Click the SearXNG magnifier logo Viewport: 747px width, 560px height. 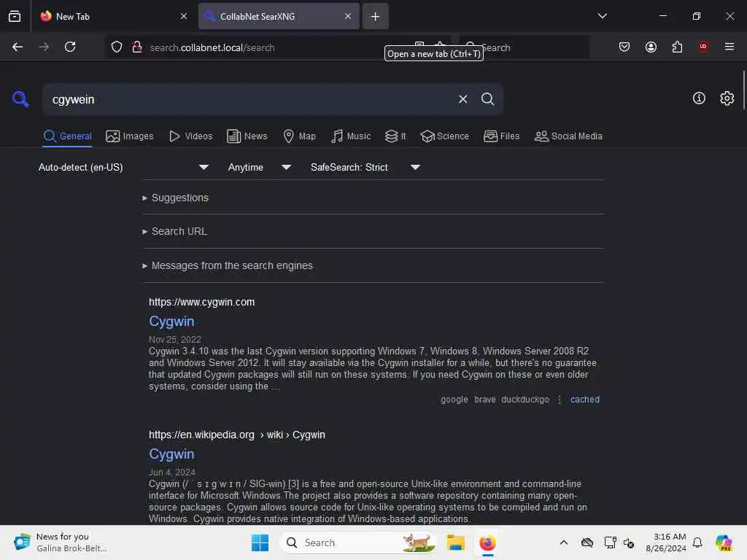(x=20, y=99)
